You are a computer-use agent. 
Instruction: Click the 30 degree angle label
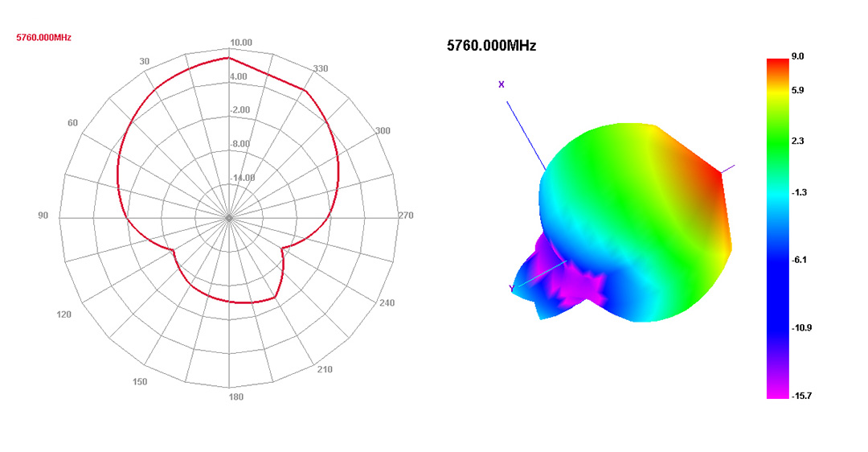145,61
